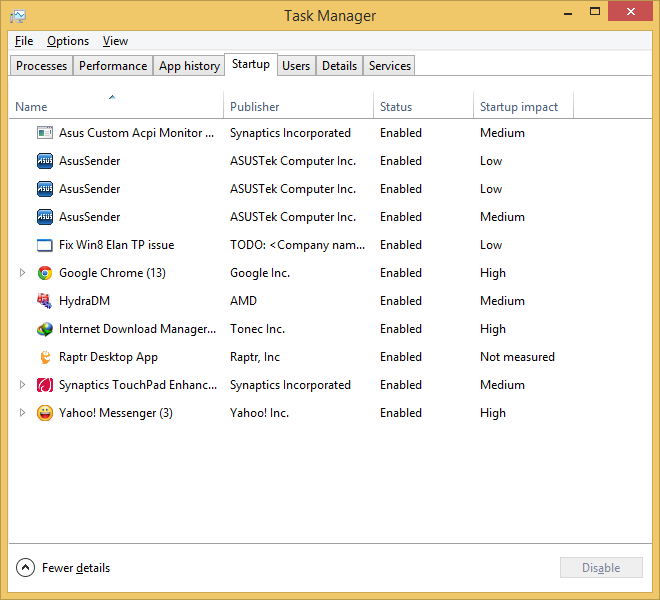Click the Raptr, Inc publisher cell
660x600 pixels.
[255, 357]
